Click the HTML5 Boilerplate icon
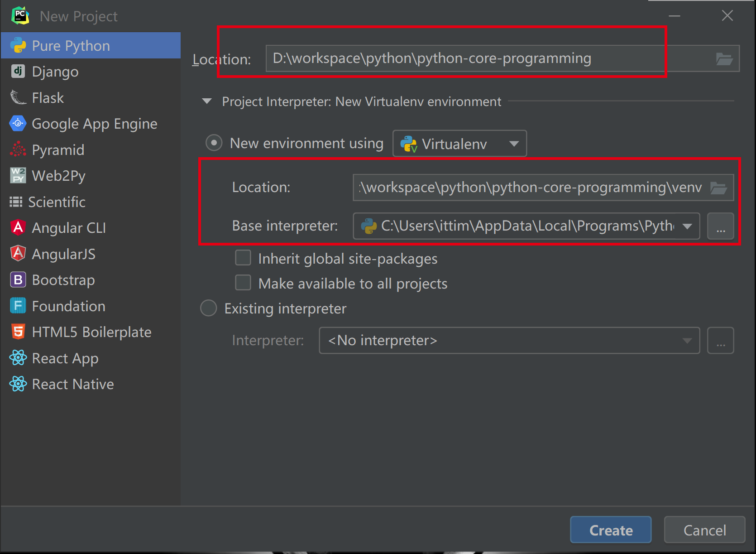This screenshot has width=756, height=554. [x=18, y=332]
